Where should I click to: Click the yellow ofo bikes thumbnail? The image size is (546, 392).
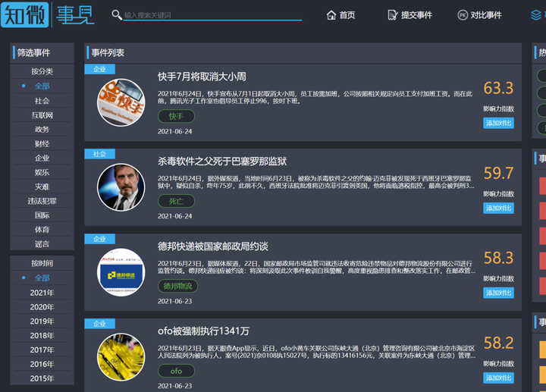(121, 357)
